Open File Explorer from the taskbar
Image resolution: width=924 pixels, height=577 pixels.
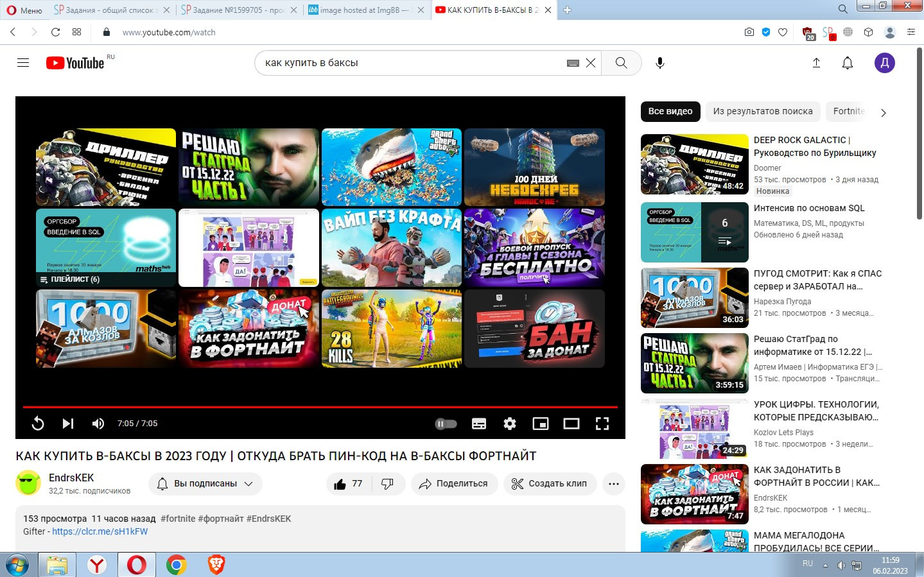(x=57, y=565)
